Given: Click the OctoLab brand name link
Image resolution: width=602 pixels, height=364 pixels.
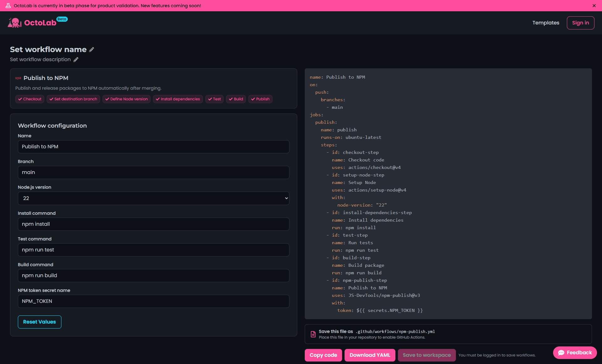Looking at the screenshot, I should pyautogui.click(x=40, y=23).
